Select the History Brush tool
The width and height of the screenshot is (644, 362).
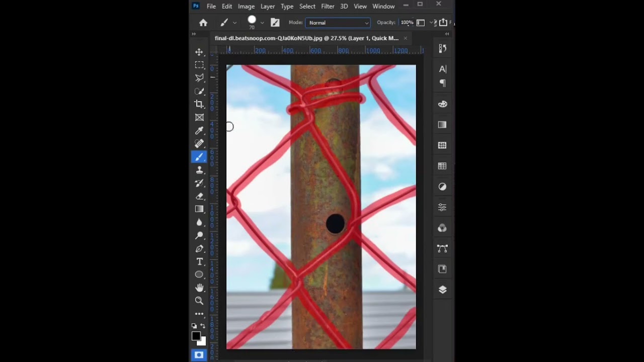point(199,183)
